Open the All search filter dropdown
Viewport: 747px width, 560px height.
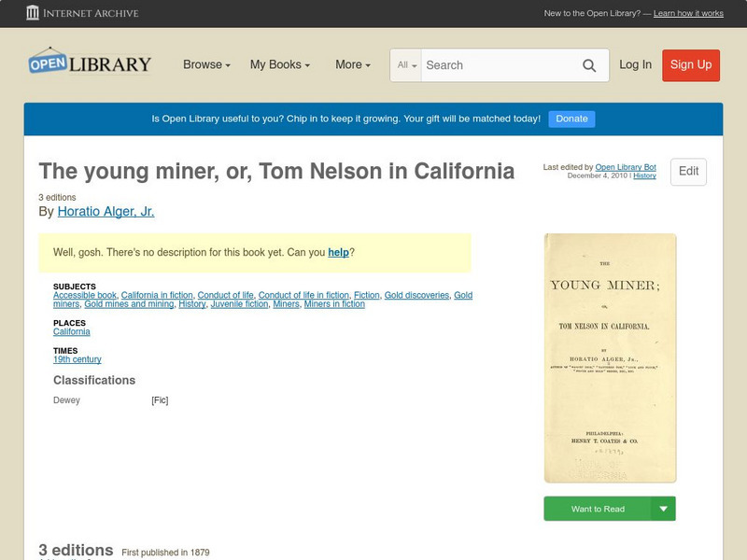click(407, 65)
